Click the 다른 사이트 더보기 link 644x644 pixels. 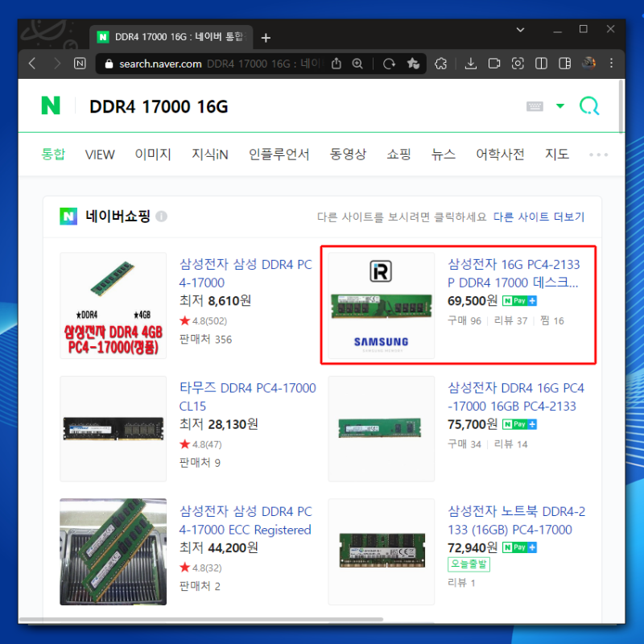tap(539, 217)
